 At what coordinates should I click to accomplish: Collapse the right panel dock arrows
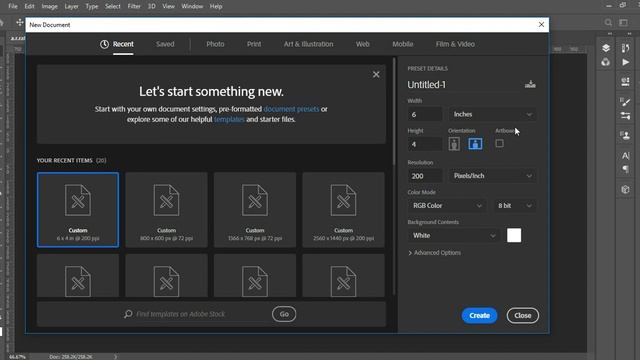(x=629, y=33)
